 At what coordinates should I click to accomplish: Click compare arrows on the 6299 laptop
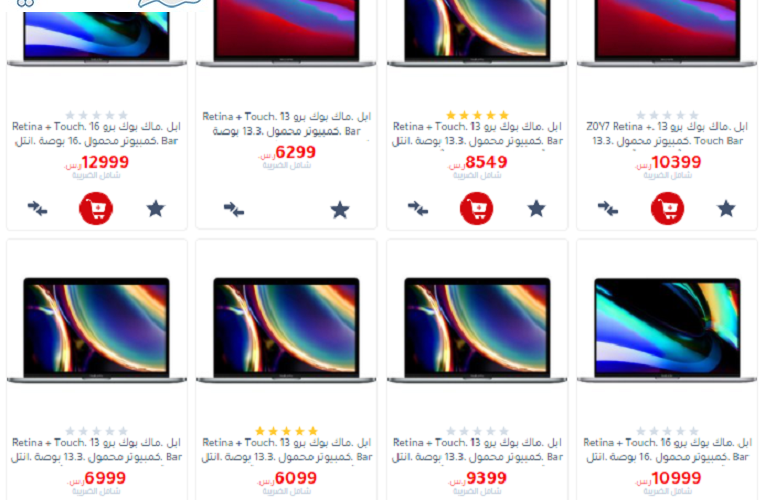pyautogui.click(x=234, y=210)
